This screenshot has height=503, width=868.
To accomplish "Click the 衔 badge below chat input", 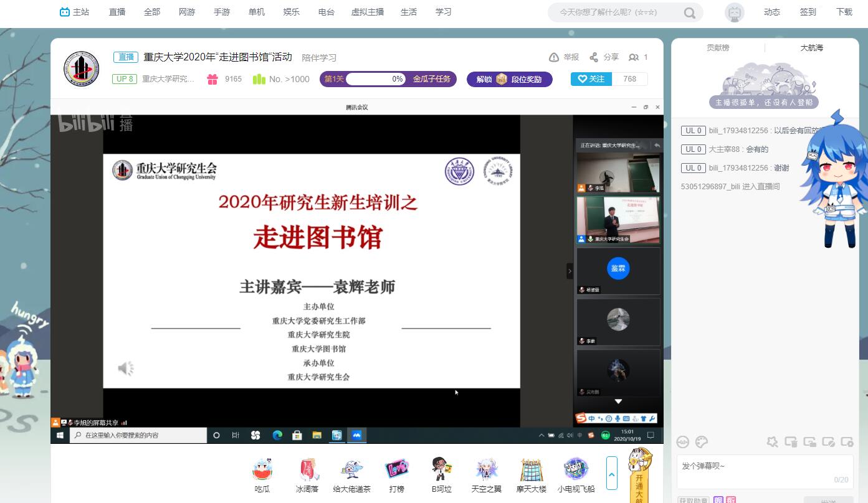I will click(731, 500).
